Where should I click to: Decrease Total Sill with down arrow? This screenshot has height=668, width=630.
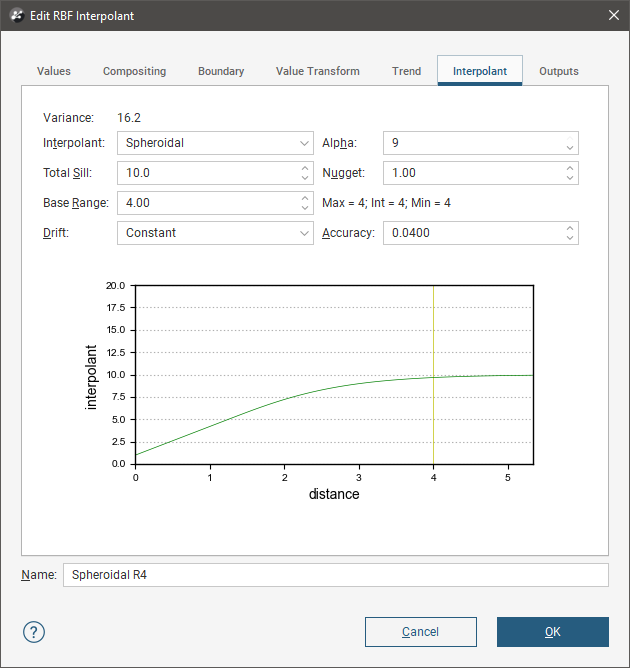click(305, 178)
